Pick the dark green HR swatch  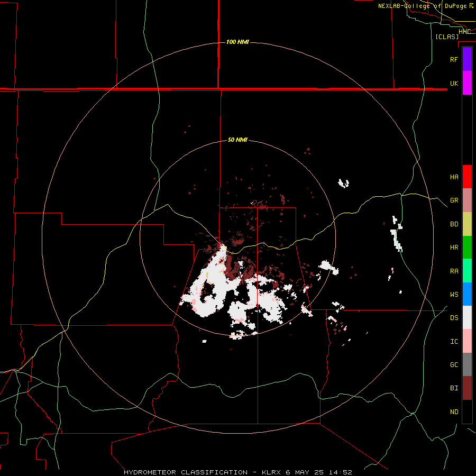467,248
